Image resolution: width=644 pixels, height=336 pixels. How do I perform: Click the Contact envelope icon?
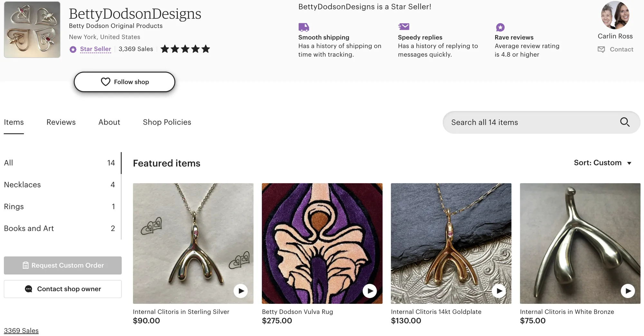click(x=601, y=49)
